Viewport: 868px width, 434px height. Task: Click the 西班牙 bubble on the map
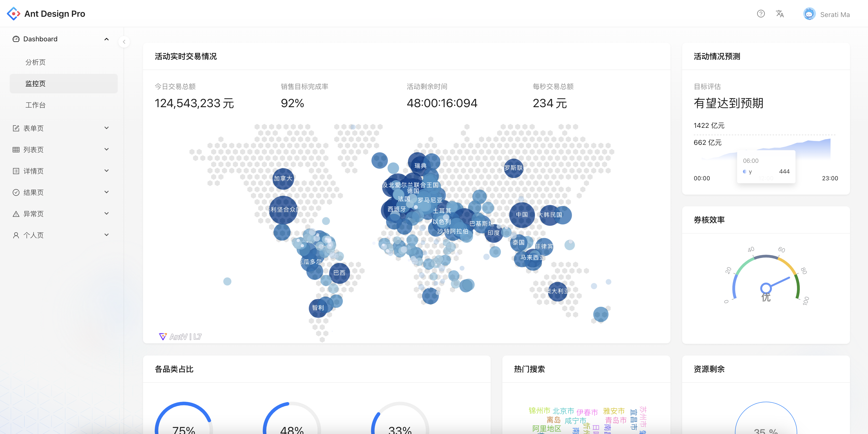pos(396,209)
